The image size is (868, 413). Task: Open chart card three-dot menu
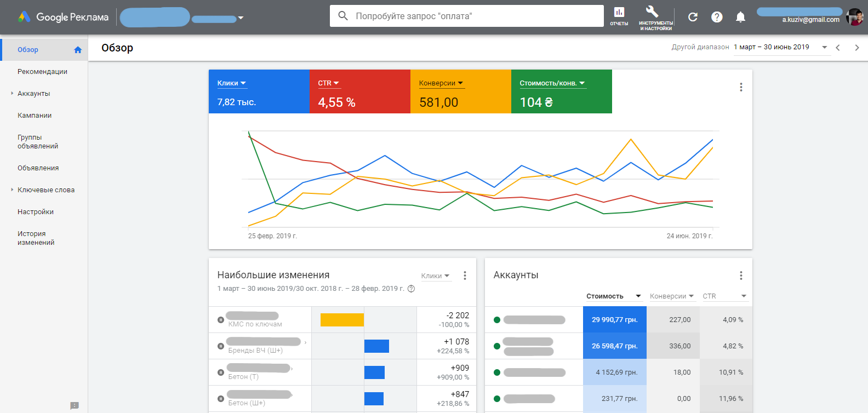[741, 87]
